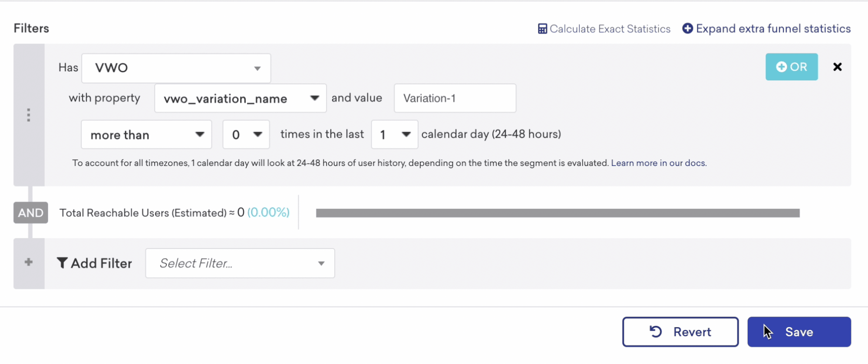The width and height of the screenshot is (868, 364).
Task: Open the 'more than' comparison dropdown
Action: click(x=146, y=135)
